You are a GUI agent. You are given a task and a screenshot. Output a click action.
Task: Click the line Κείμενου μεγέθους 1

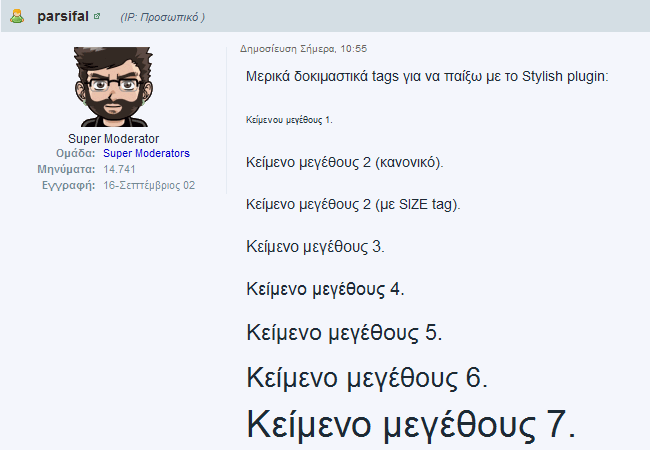(x=289, y=120)
